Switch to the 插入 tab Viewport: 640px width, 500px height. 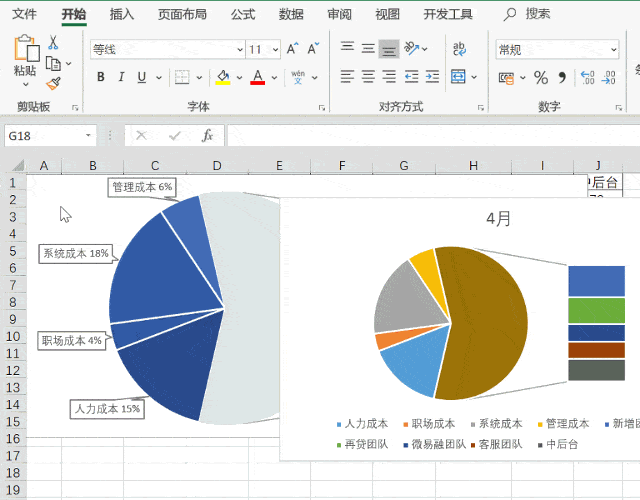pyautogui.click(x=122, y=14)
